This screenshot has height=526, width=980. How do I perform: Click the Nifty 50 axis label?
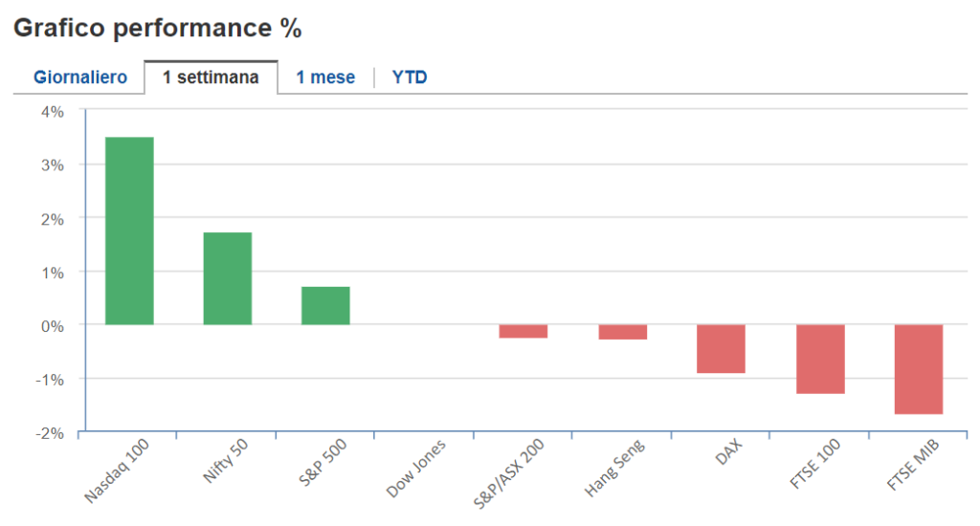226,460
